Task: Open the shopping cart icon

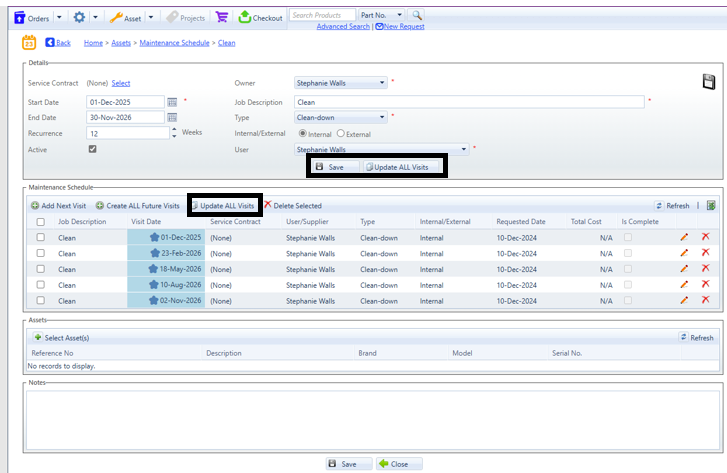Action: (x=222, y=17)
